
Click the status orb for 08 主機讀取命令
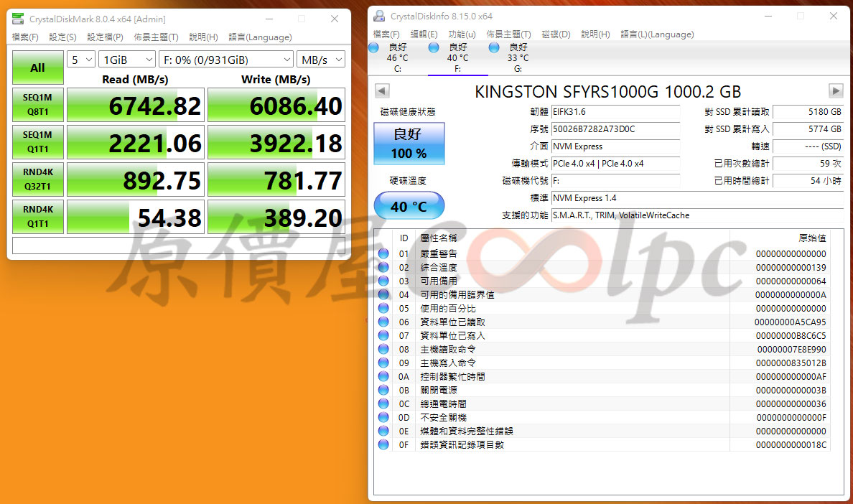383,349
